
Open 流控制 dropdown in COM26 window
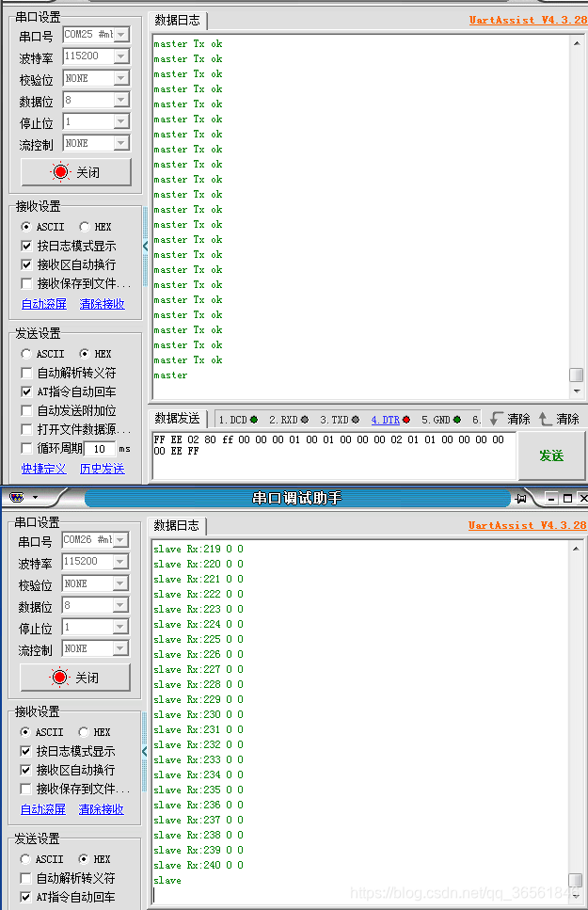click(x=119, y=648)
